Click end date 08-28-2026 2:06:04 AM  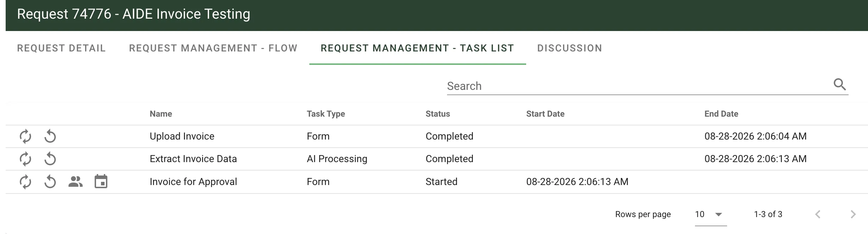[755, 136]
